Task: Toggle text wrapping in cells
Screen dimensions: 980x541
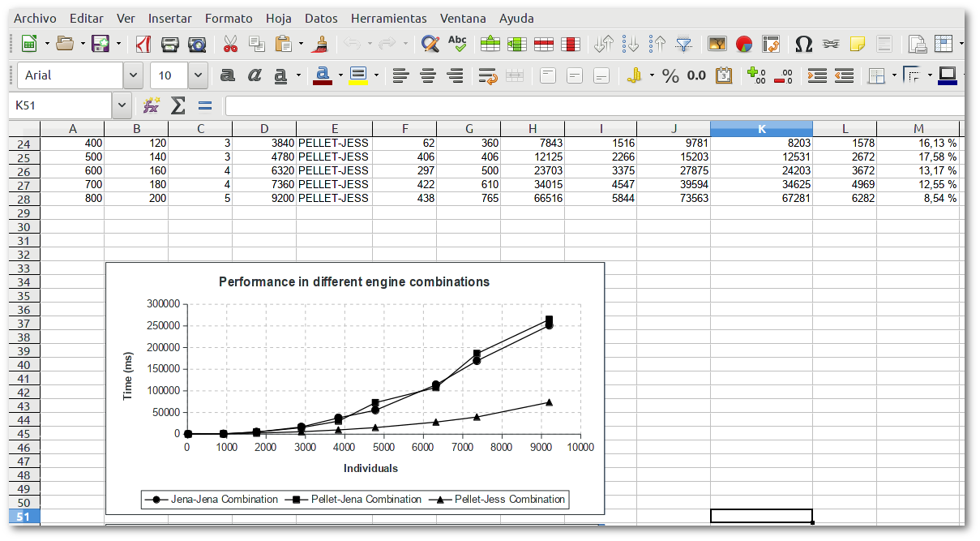Action: click(x=488, y=75)
